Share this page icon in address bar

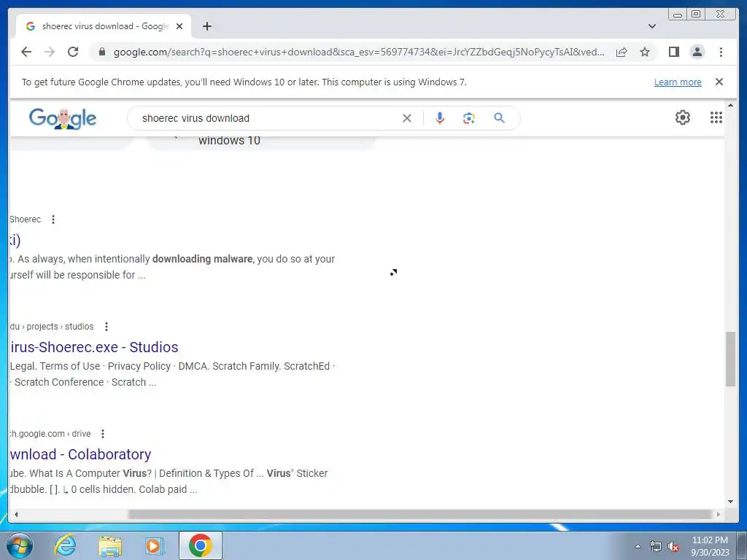click(x=622, y=52)
